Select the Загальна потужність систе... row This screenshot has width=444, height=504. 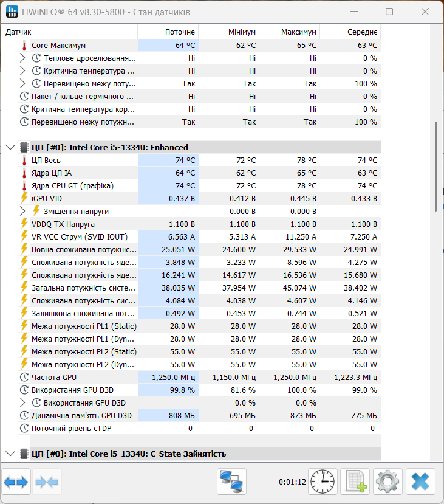pyautogui.click(x=199, y=288)
